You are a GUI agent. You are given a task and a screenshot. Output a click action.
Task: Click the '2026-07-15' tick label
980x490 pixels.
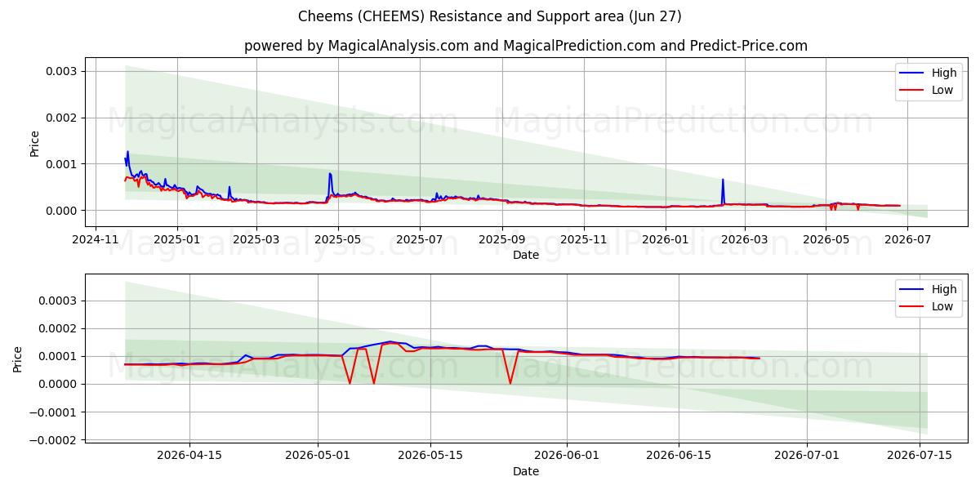[x=920, y=456]
